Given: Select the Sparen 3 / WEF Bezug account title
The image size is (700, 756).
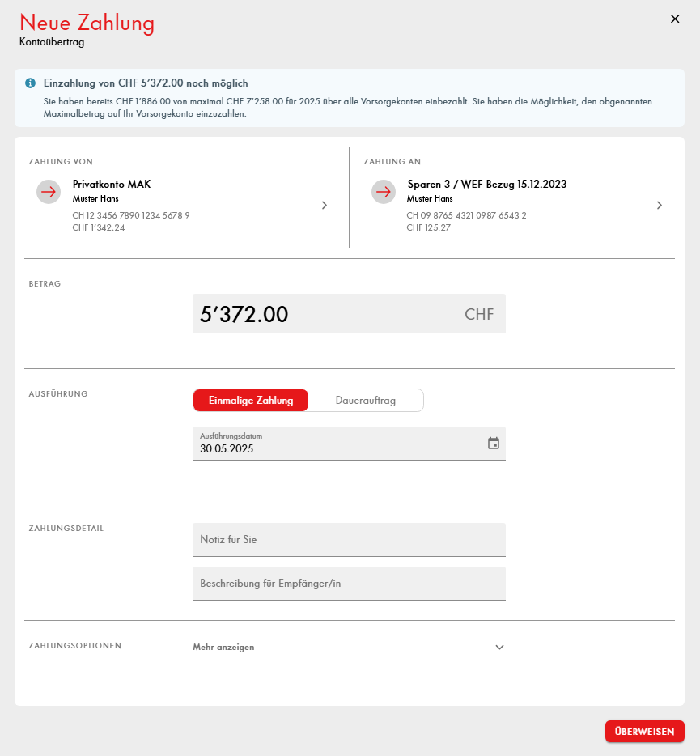Looking at the screenshot, I should tap(487, 185).
